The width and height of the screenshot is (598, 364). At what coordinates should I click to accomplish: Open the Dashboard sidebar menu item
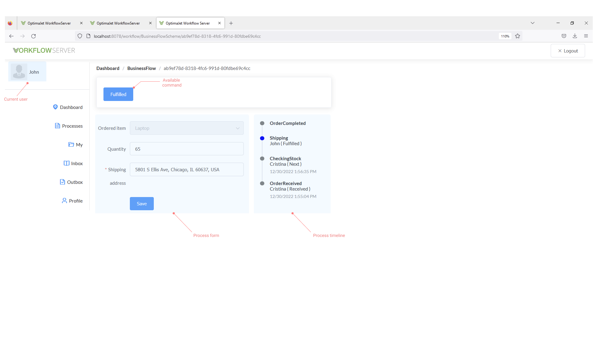tap(68, 107)
